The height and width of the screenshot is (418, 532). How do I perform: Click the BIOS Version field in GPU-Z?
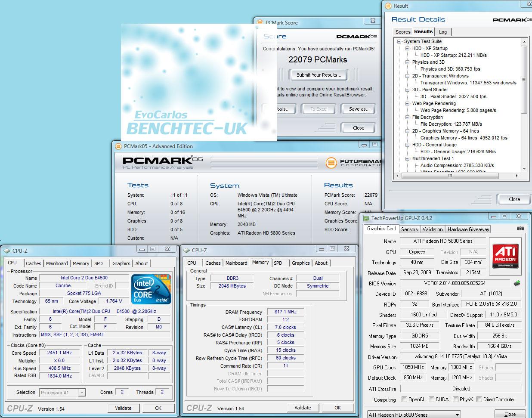pyautogui.click(x=455, y=283)
